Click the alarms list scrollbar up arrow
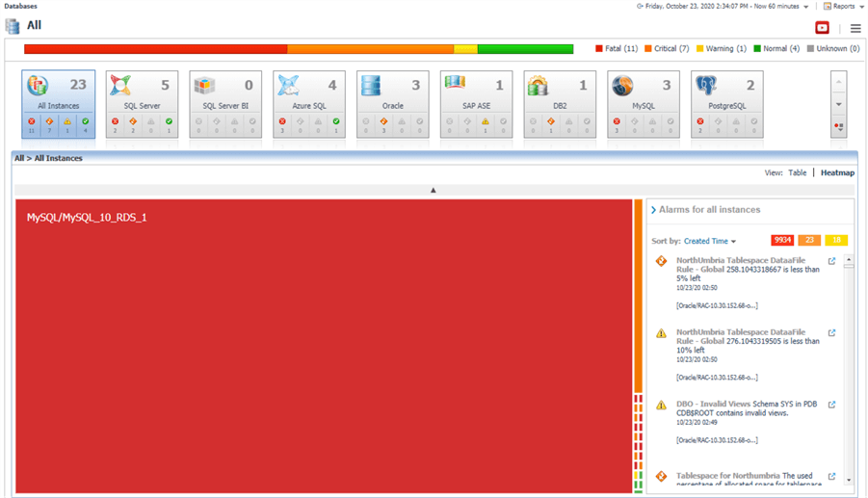 [849, 259]
